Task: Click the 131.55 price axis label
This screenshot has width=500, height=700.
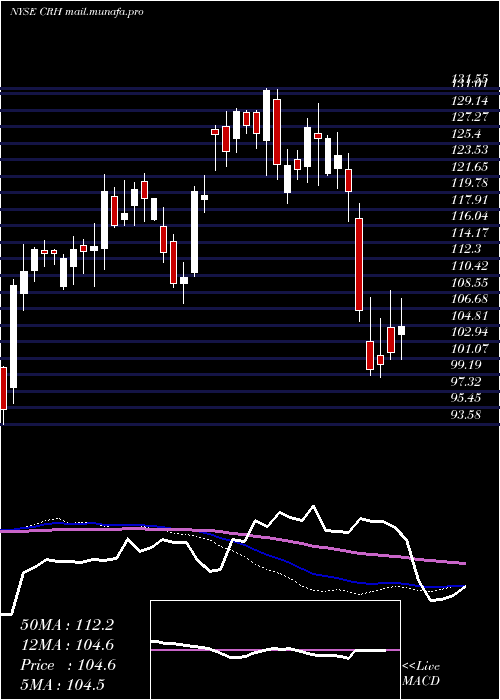Action: pyautogui.click(x=469, y=78)
